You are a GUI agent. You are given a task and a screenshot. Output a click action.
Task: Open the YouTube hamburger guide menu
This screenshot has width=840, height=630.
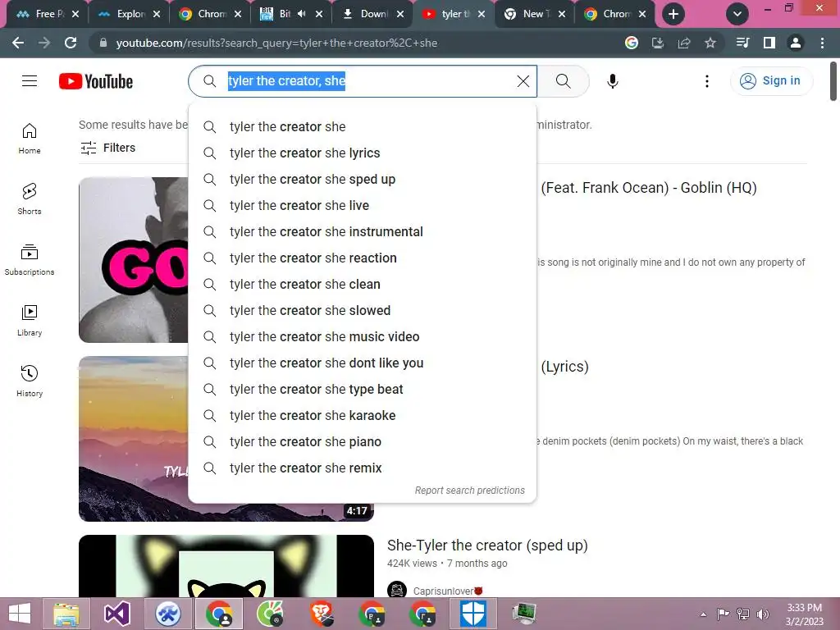click(30, 81)
